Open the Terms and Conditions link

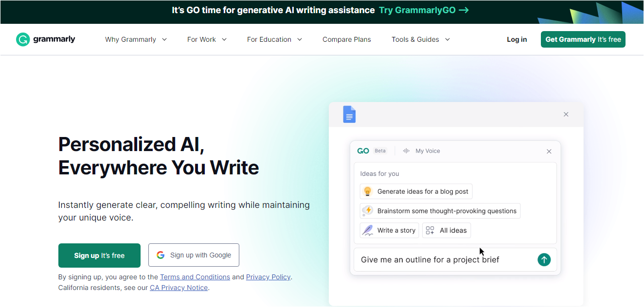(195, 277)
